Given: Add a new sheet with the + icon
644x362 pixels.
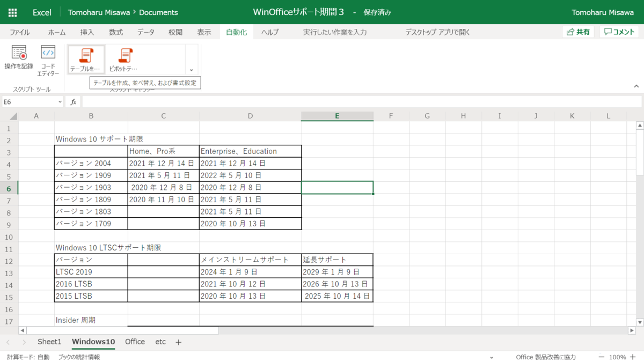Looking at the screenshot, I should (178, 342).
